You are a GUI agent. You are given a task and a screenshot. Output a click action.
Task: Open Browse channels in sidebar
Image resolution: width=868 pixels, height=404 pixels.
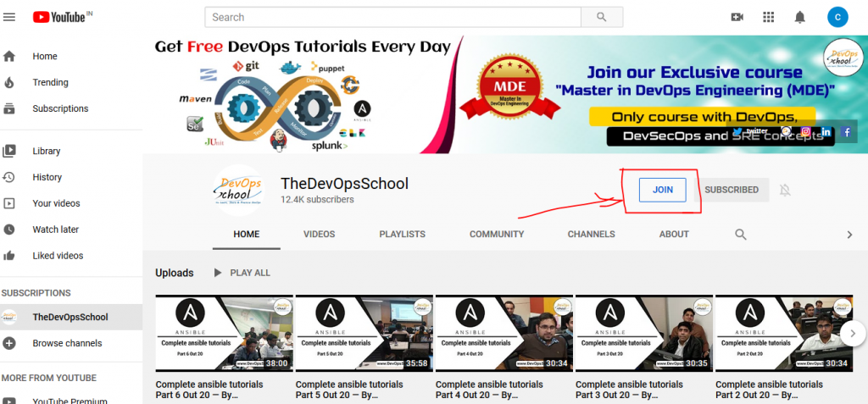71,343
